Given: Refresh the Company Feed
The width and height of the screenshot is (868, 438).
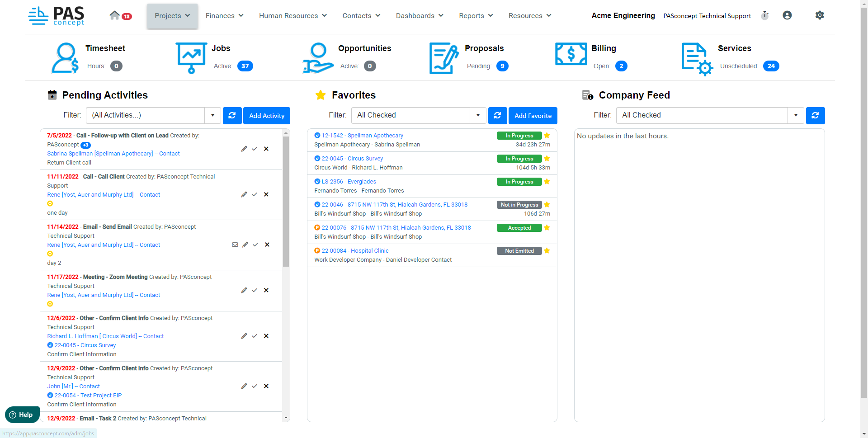Looking at the screenshot, I should 815,116.
